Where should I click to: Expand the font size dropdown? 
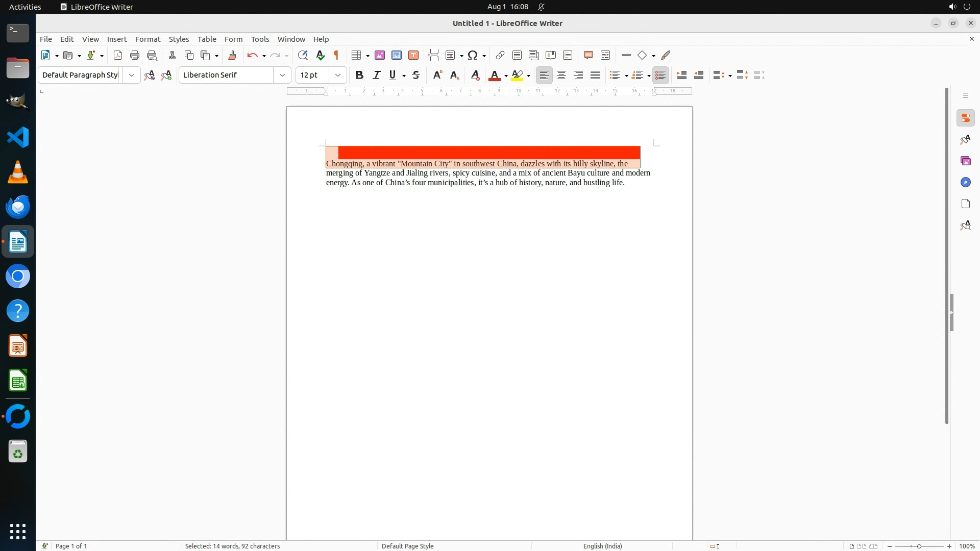[x=338, y=75]
